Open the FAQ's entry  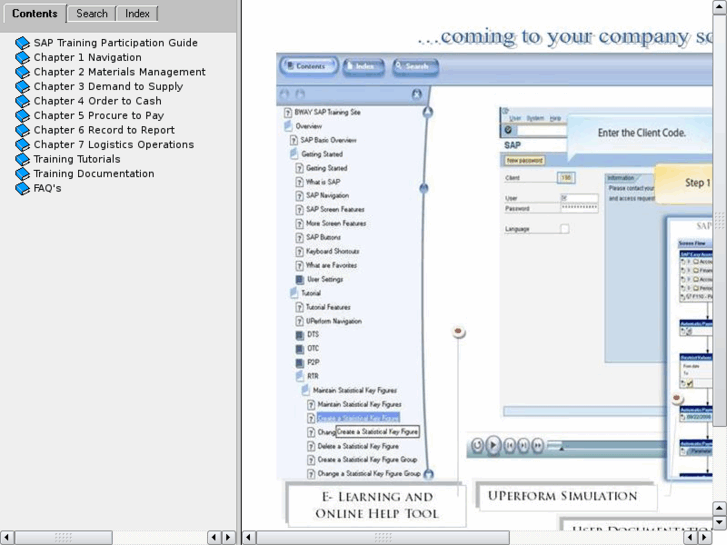click(47, 188)
